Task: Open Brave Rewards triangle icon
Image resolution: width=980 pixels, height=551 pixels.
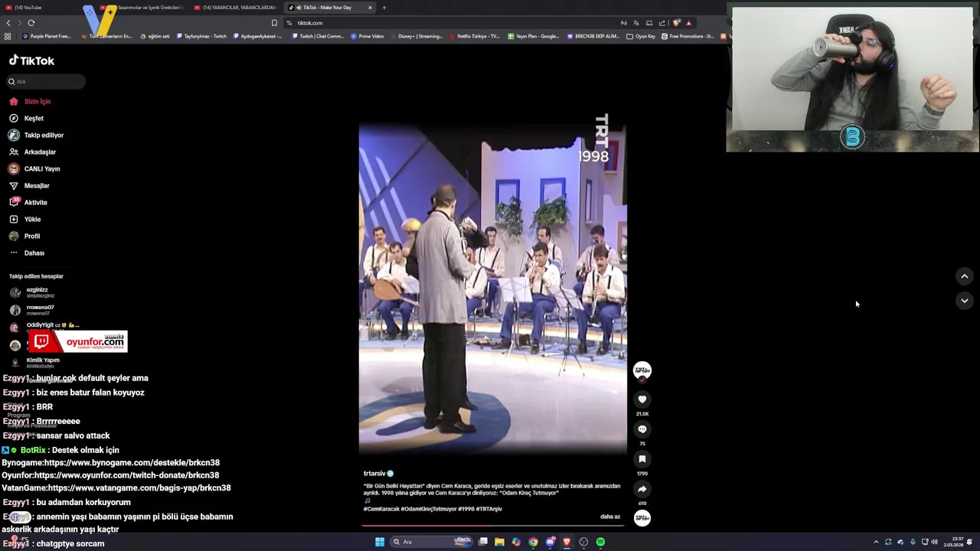Action: tap(688, 23)
